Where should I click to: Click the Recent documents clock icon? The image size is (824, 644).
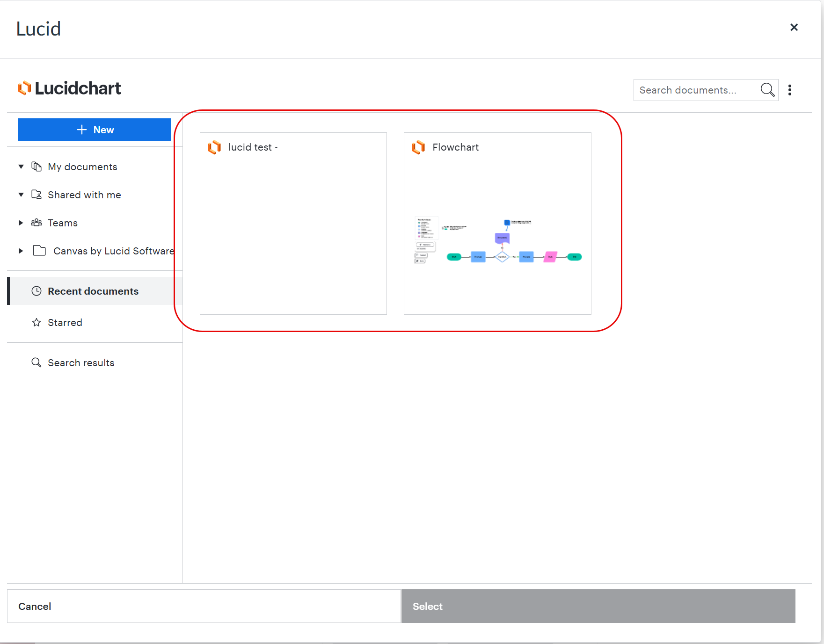coord(36,291)
